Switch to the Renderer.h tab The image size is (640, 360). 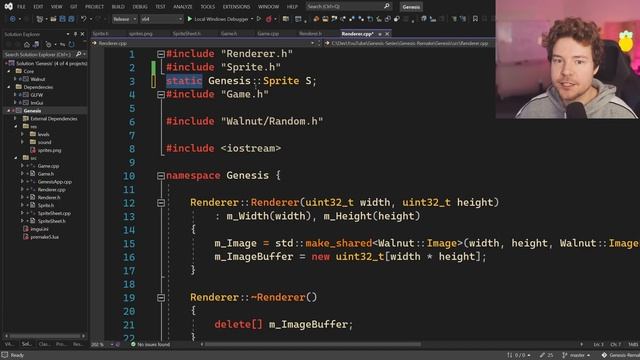coord(310,33)
